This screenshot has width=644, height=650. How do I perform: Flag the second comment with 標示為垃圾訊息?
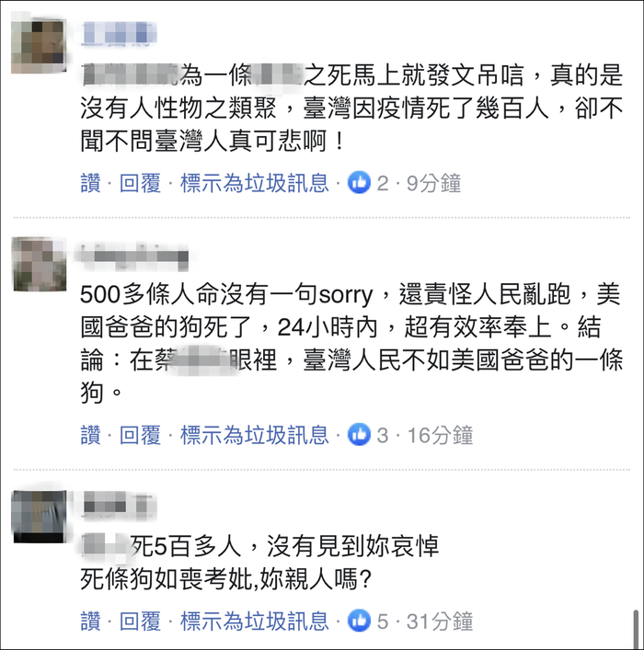[254, 435]
